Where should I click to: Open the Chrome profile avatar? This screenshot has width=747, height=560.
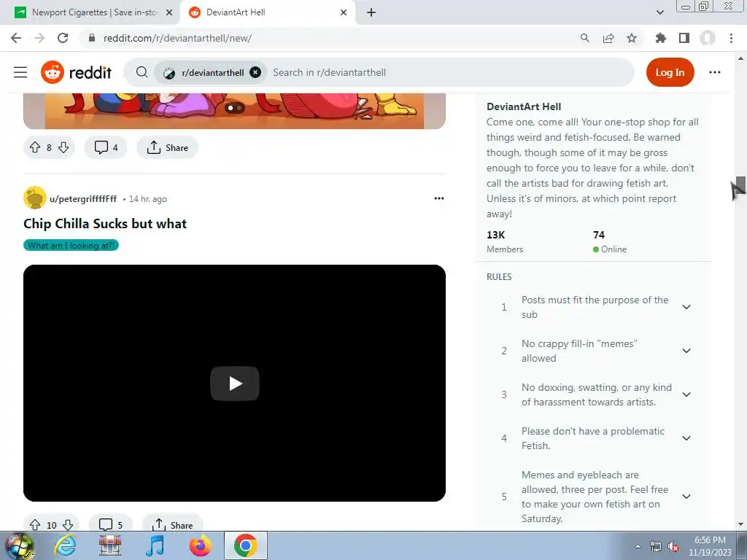click(708, 38)
